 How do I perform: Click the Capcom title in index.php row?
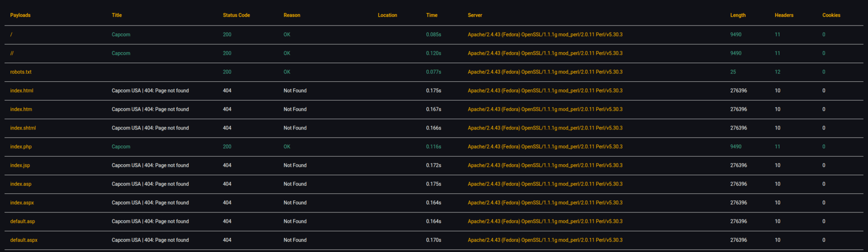pyautogui.click(x=121, y=147)
